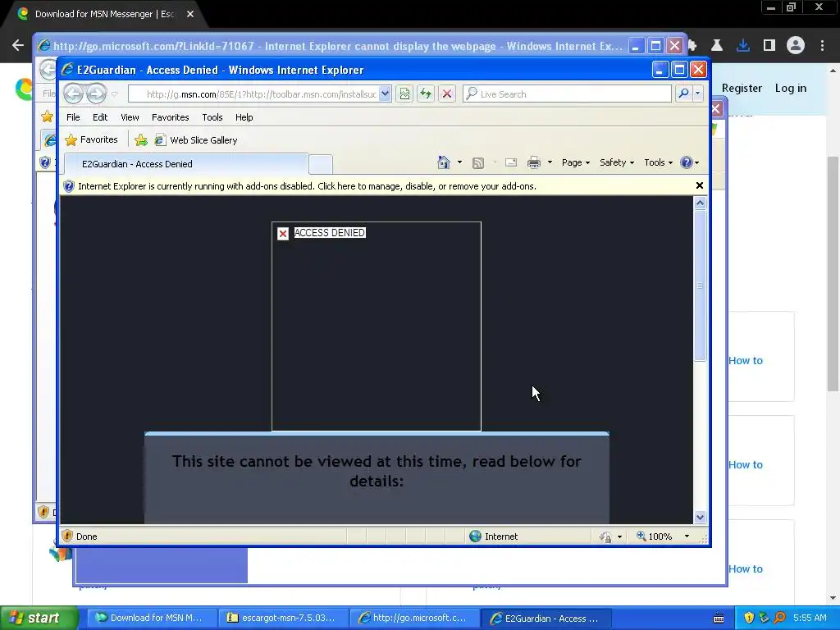
Task: Click the Home page icon
Action: click(444, 162)
